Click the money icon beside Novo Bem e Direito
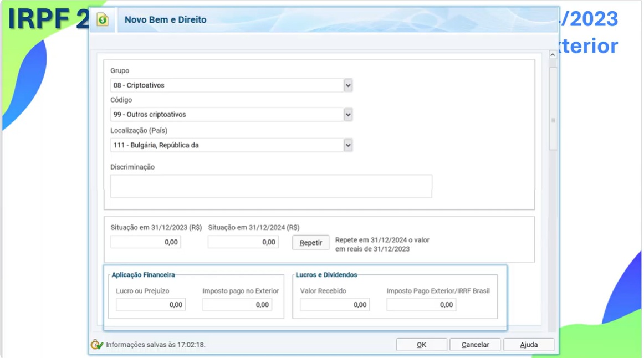The width and height of the screenshot is (644, 358). click(103, 20)
